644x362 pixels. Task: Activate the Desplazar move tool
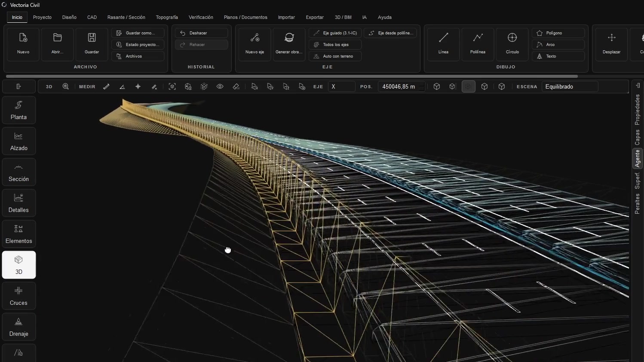(611, 44)
